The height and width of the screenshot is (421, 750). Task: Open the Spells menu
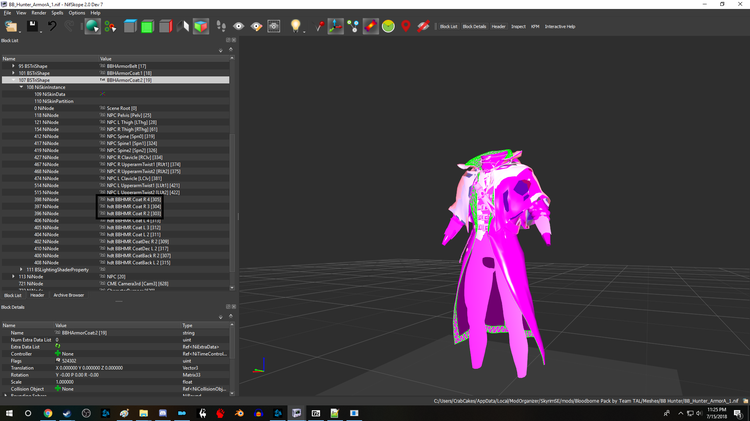coord(57,13)
